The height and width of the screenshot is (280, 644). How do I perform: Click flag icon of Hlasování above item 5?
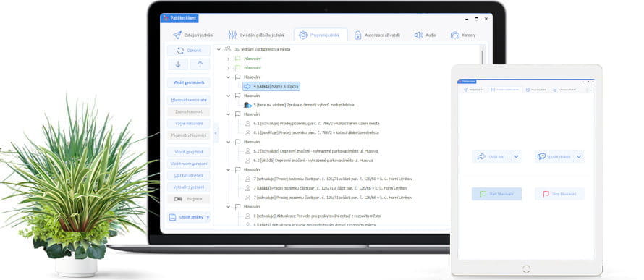tap(237, 96)
